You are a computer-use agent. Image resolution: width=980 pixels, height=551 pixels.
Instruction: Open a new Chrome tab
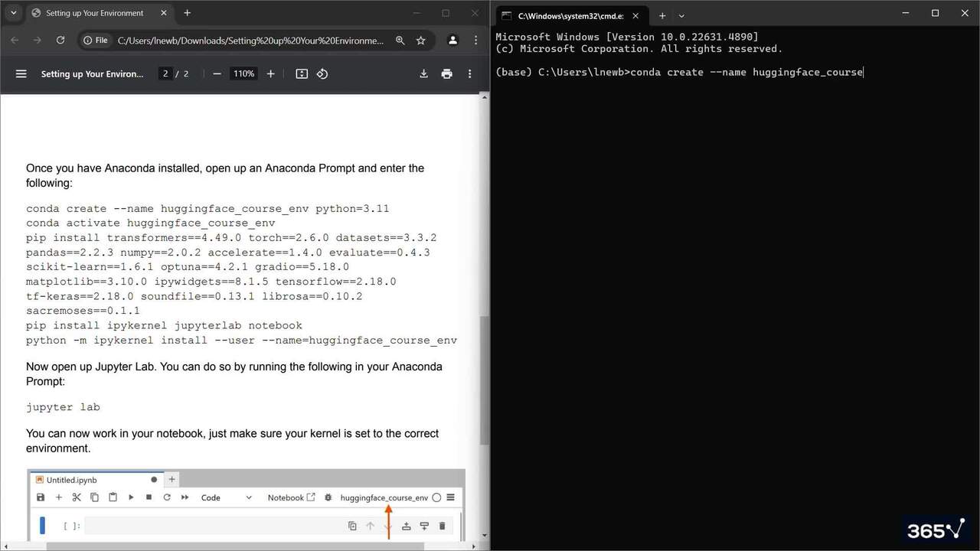tap(188, 13)
